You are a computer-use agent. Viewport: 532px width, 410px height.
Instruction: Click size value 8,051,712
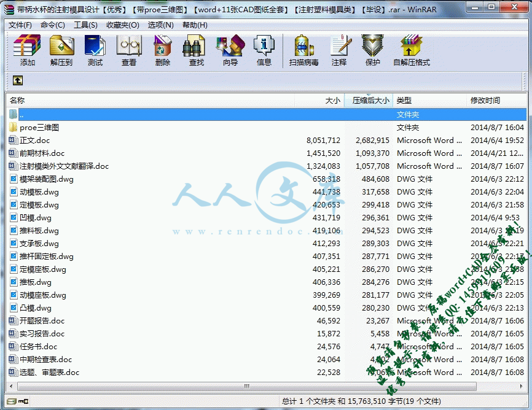tap(323, 140)
